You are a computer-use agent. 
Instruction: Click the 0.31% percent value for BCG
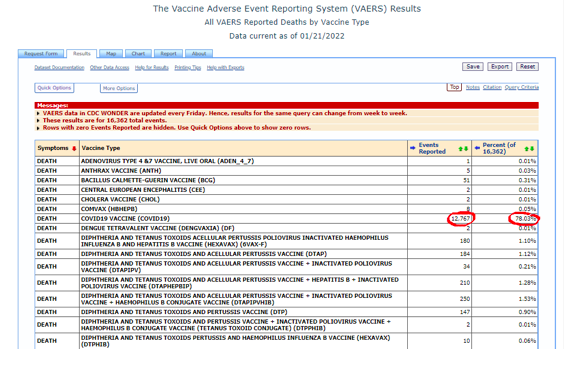point(527,180)
